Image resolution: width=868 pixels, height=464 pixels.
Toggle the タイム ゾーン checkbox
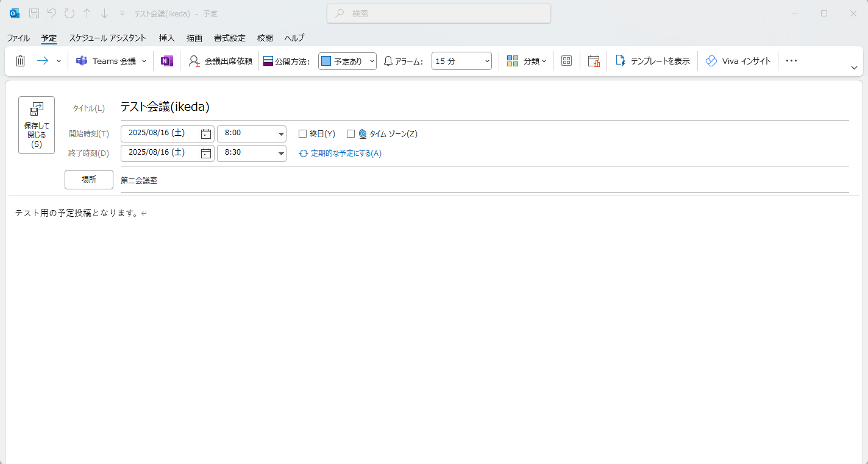[x=350, y=134]
